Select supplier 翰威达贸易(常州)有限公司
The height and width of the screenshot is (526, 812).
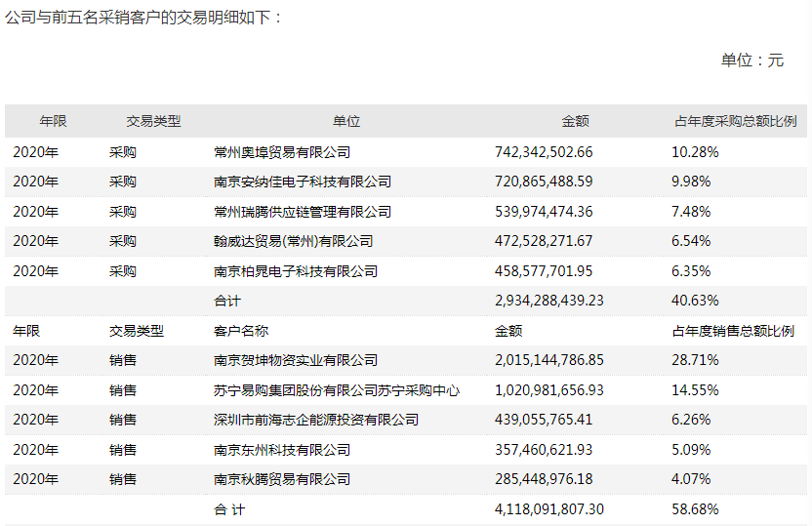(293, 241)
